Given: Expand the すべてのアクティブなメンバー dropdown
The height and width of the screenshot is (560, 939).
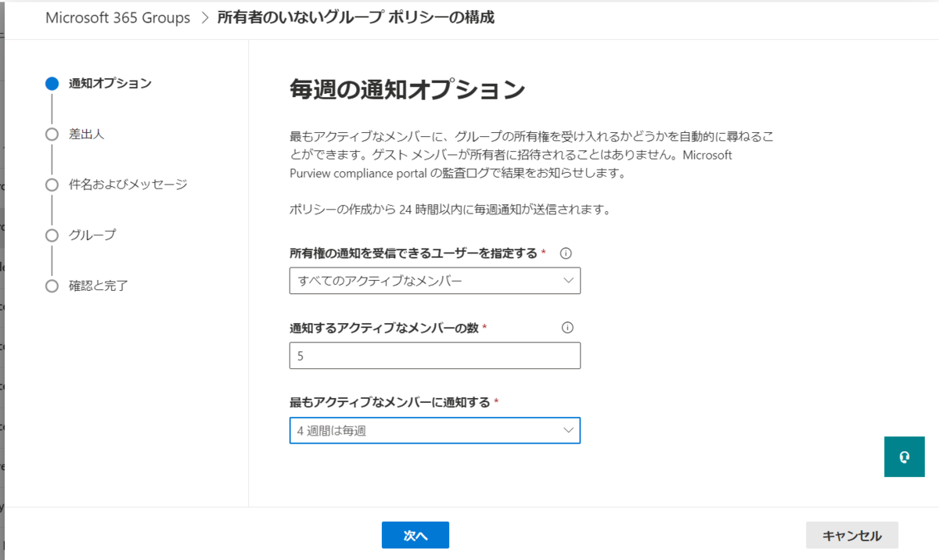Looking at the screenshot, I should coord(435,281).
